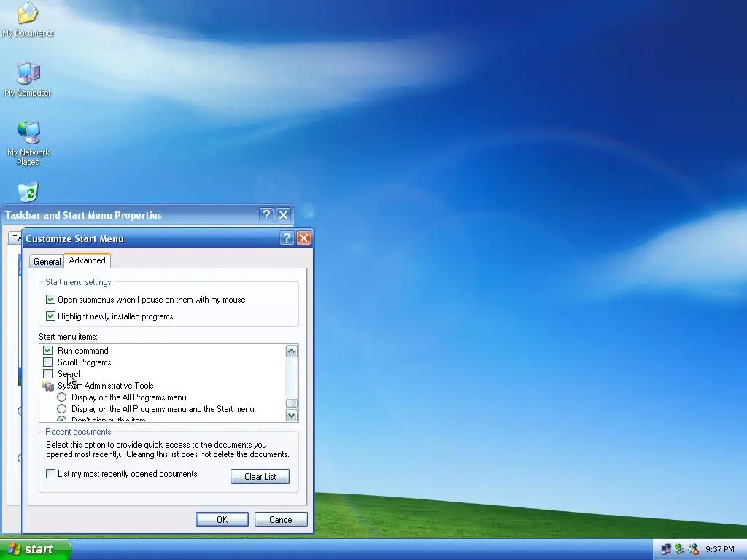Screen dimensions: 747x560
Task: Click the System Administrative Tools icon
Action: pyautogui.click(x=47, y=386)
